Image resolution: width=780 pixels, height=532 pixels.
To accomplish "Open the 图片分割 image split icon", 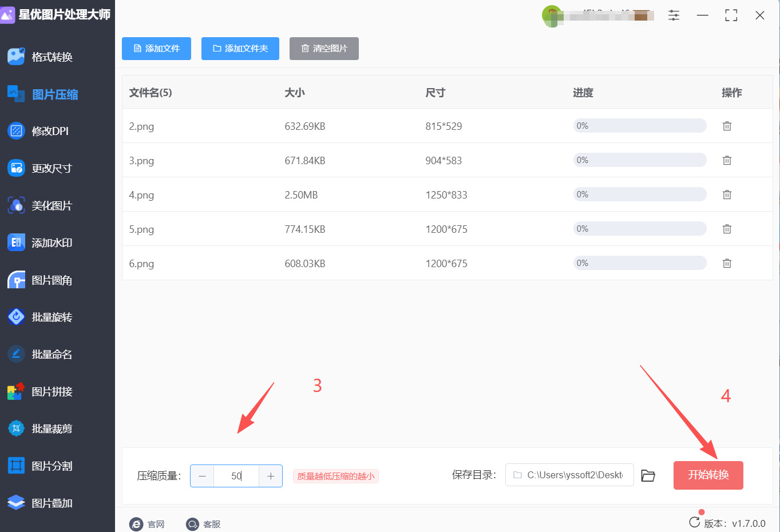I will (x=16, y=466).
